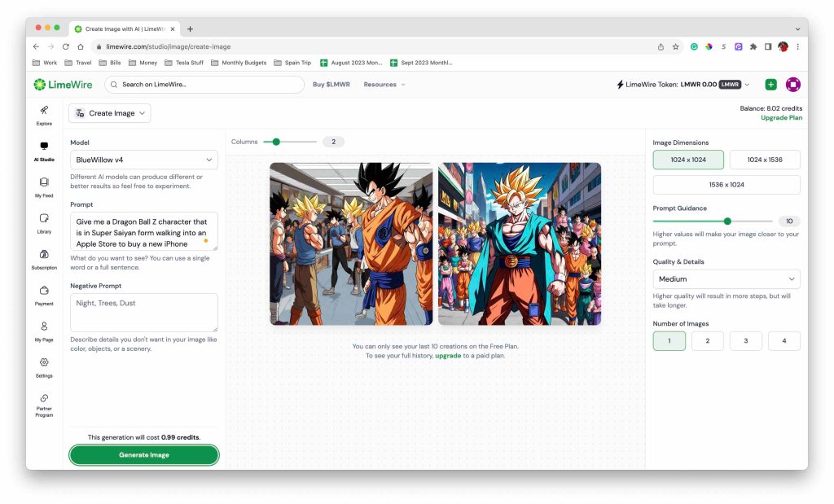The height and width of the screenshot is (504, 834).
Task: Click the Buy $LMWR menu item
Action: [x=330, y=85]
